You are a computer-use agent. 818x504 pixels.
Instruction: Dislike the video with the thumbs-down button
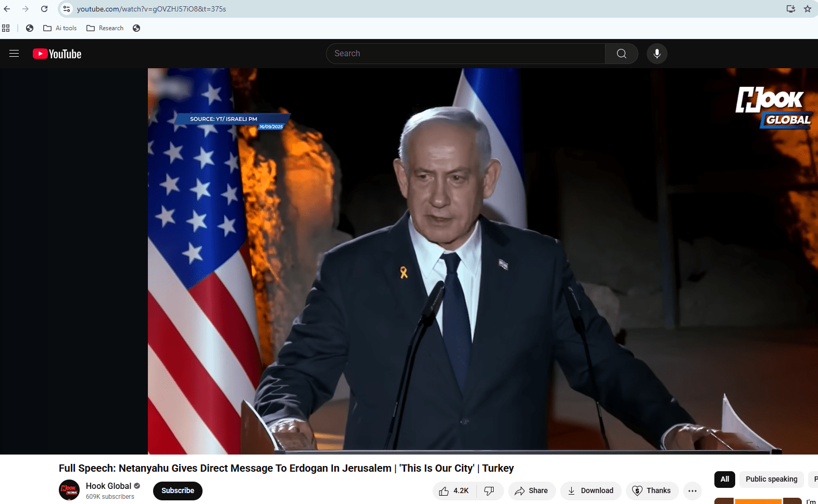[x=489, y=490]
